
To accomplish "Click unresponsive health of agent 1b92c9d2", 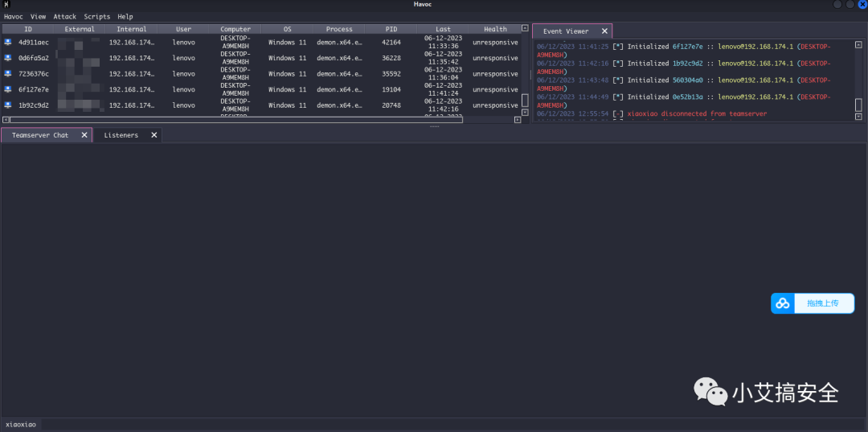I will pos(495,105).
